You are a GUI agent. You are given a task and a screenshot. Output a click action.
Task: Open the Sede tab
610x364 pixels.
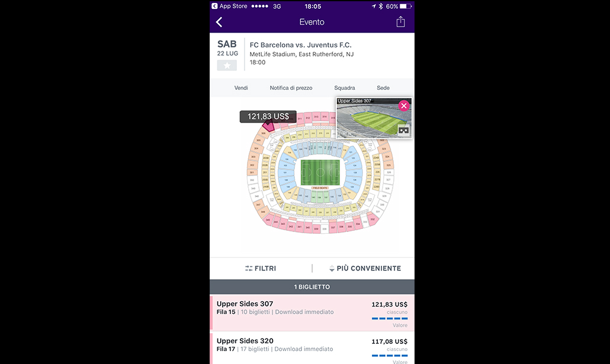point(383,87)
